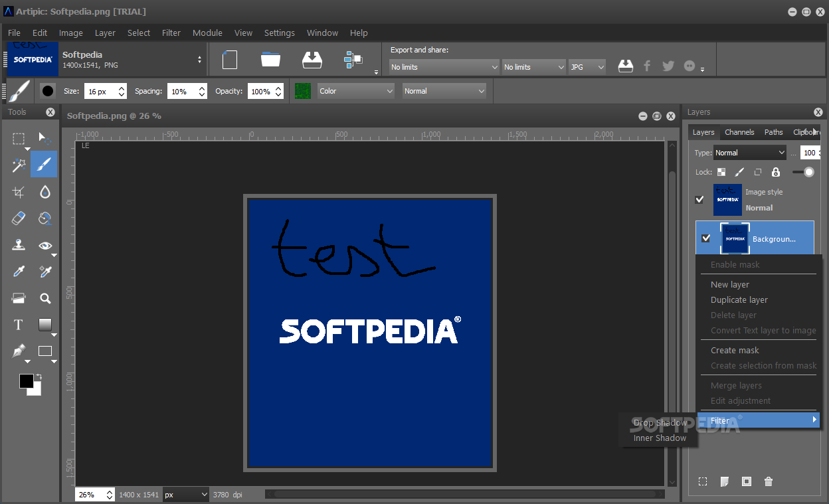The width and height of the screenshot is (829, 504).
Task: Toggle lock transparency checkerboard icon
Action: pyautogui.click(x=721, y=172)
